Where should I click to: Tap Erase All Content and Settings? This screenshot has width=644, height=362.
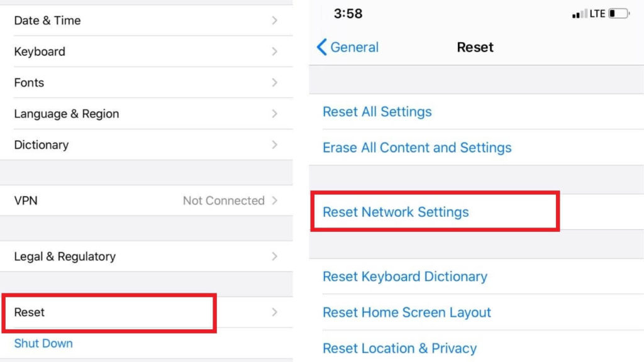point(417,148)
